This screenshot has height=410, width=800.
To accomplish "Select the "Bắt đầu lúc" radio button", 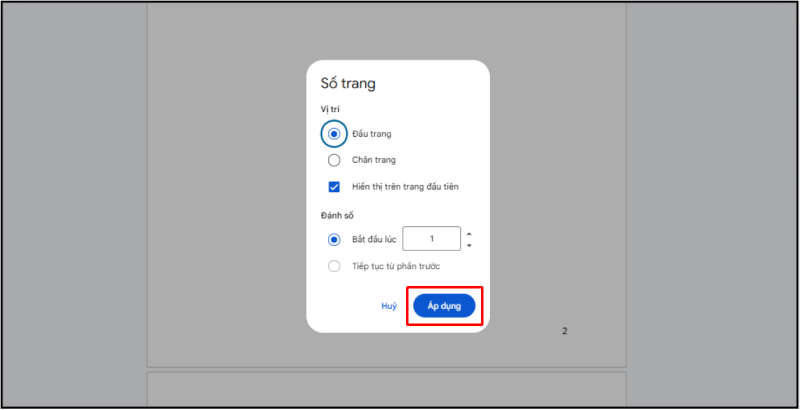I will pyautogui.click(x=334, y=240).
